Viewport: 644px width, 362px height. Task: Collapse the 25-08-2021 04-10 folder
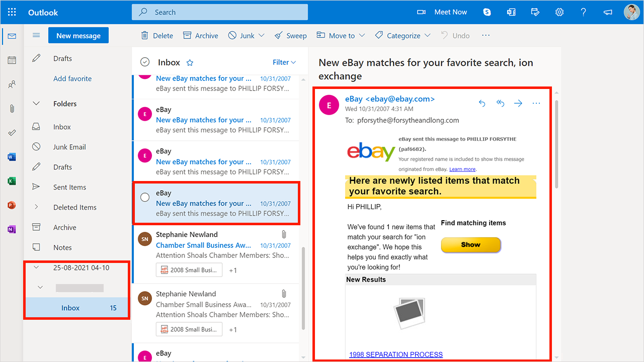coord(36,267)
